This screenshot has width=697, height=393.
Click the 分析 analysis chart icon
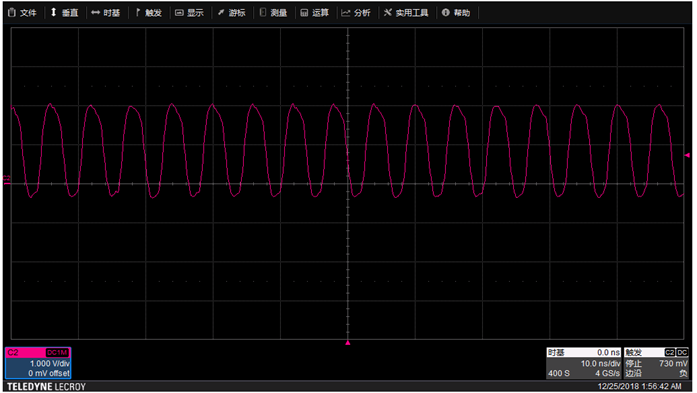click(345, 13)
